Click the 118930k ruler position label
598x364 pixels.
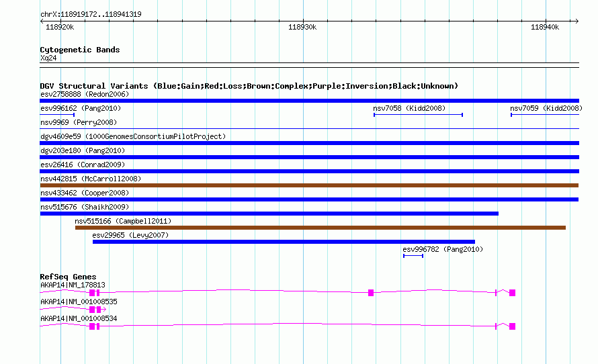tap(302, 27)
